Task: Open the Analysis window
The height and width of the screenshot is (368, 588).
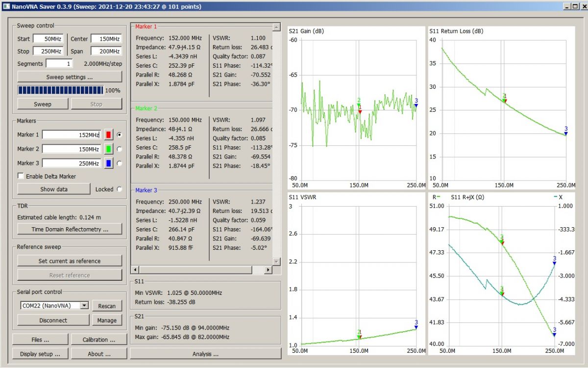Action: [205, 354]
